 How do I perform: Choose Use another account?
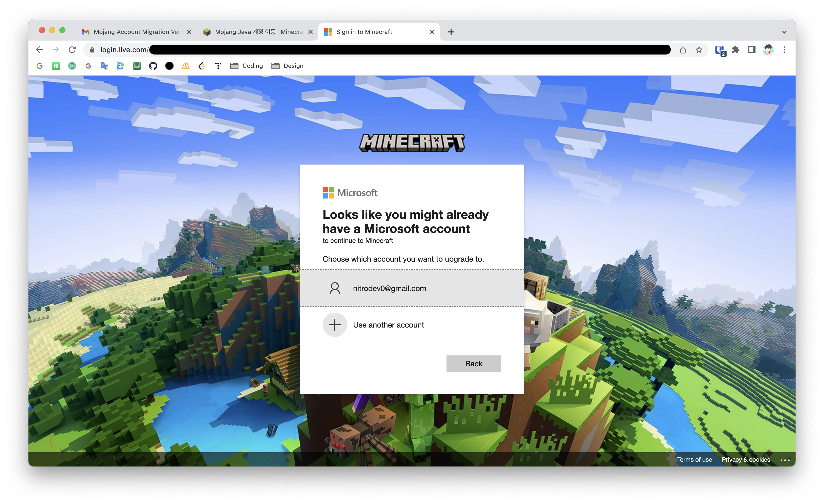click(388, 325)
